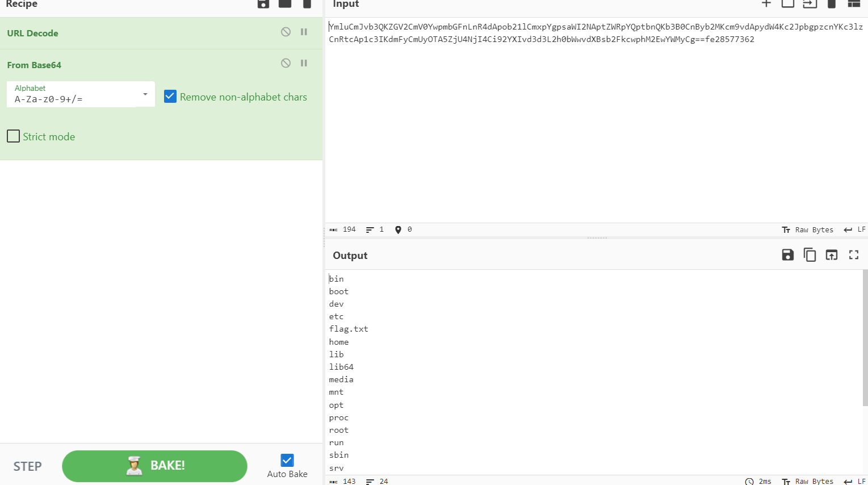Disable the From Base64 operation

[x=286, y=63]
